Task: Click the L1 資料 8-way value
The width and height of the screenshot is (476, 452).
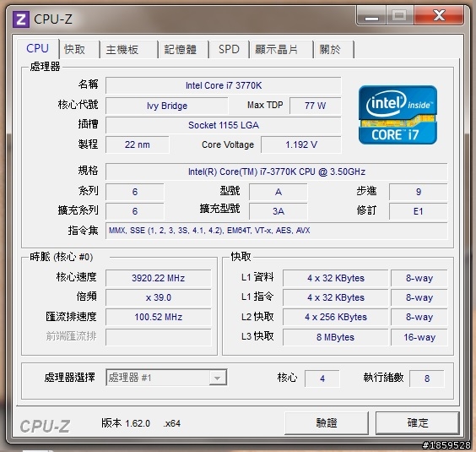Action: pos(419,278)
